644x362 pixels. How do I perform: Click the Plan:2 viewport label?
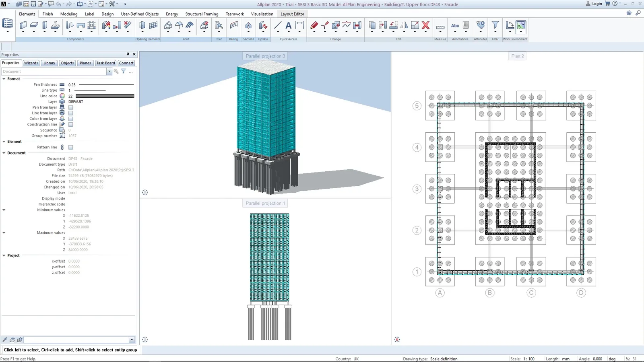click(518, 56)
